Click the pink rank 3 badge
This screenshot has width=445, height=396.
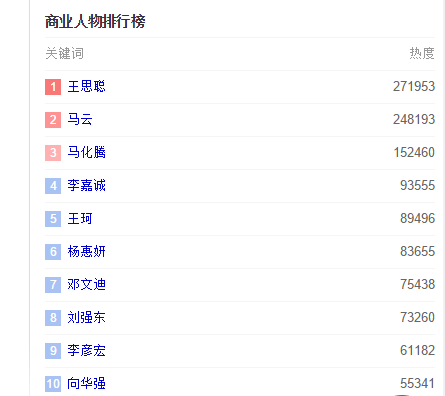(x=53, y=153)
